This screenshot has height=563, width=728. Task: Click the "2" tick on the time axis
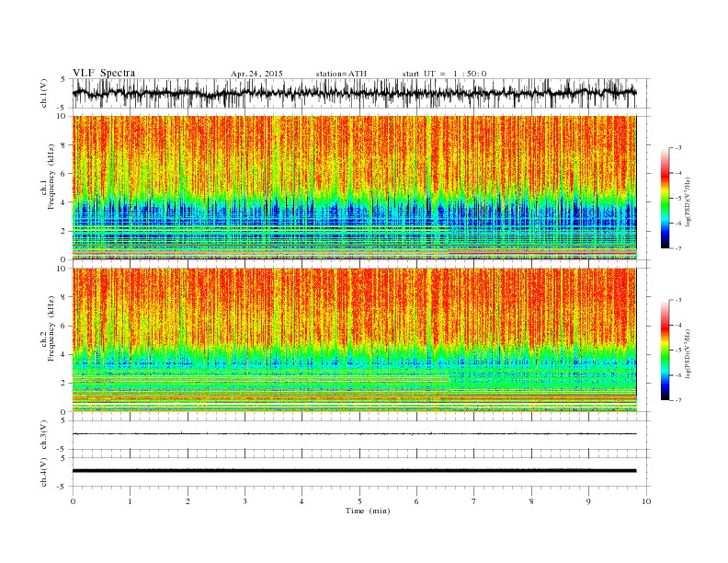tap(188, 501)
